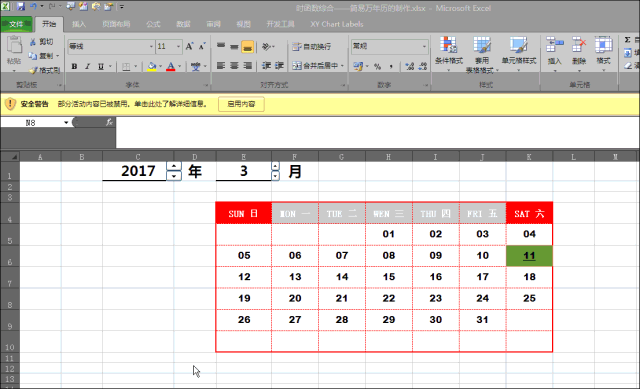The image size is (640, 389).
Task: Open font group dialog launcher
Action: 206,85
